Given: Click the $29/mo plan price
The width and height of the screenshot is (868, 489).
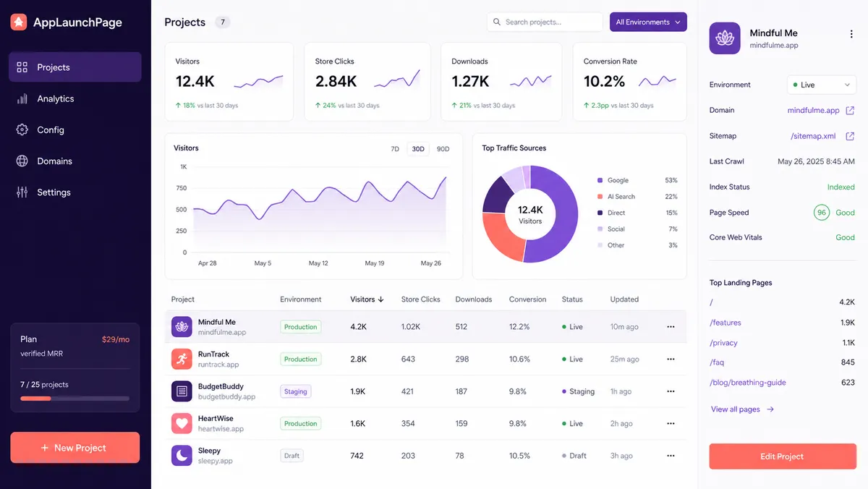Looking at the screenshot, I should click(116, 339).
